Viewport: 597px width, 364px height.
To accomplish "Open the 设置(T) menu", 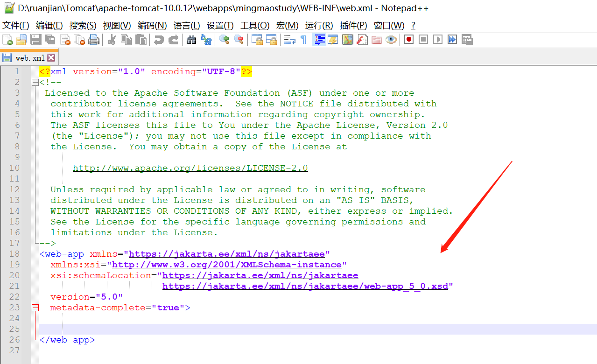I will click(220, 25).
